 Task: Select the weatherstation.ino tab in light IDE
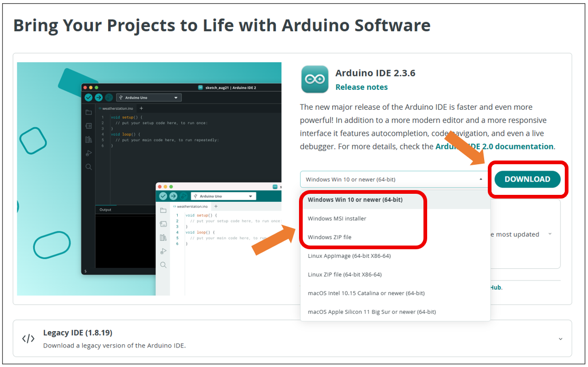[x=190, y=206]
